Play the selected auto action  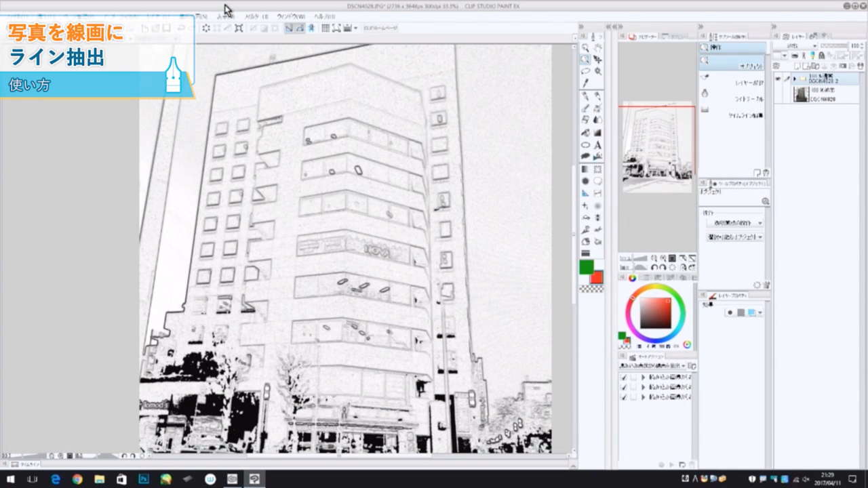(672, 465)
